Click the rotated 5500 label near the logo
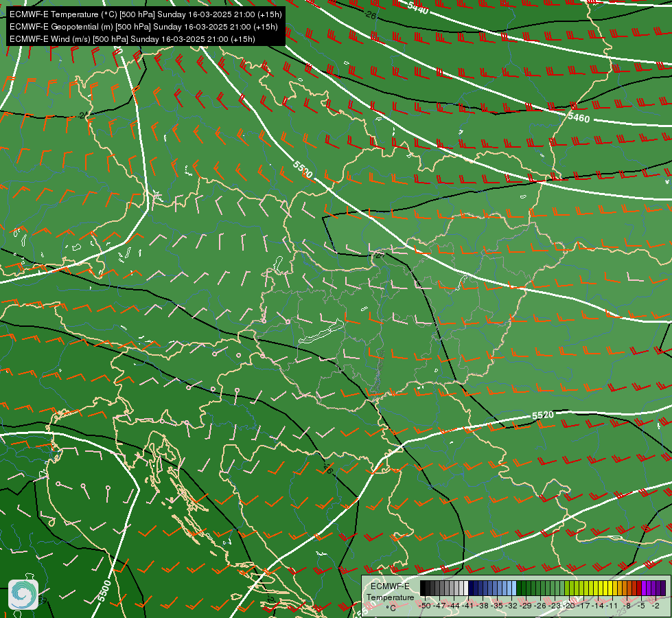 (x=104, y=591)
